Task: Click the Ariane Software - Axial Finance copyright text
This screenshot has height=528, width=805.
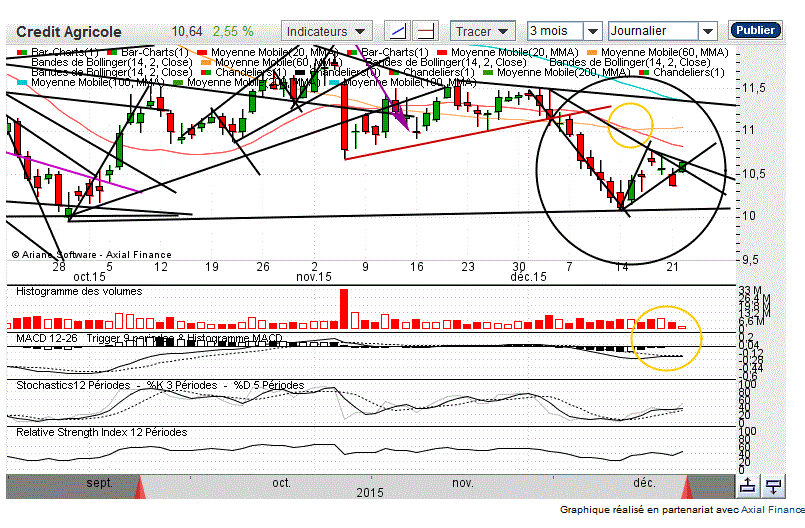Action: (x=91, y=254)
